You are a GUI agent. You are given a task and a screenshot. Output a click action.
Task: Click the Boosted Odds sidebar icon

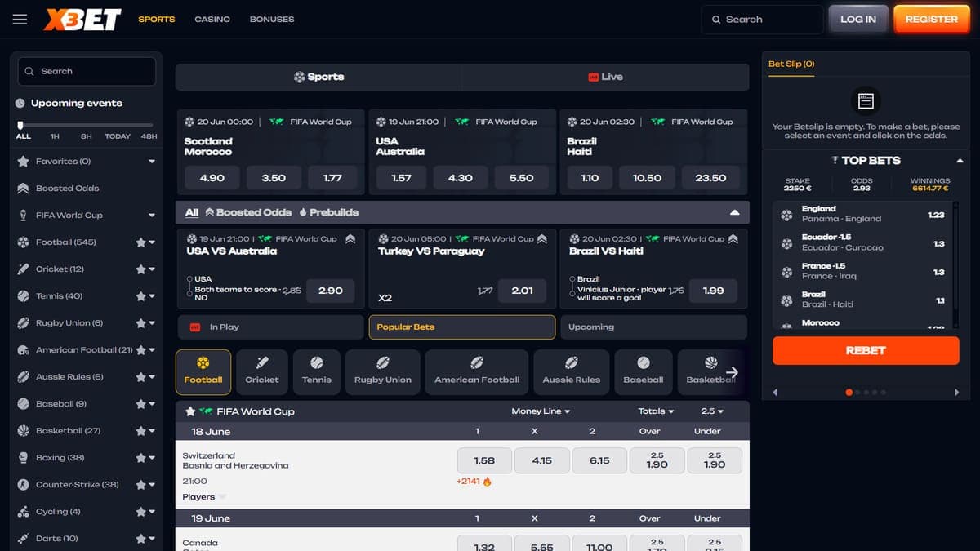[23, 188]
